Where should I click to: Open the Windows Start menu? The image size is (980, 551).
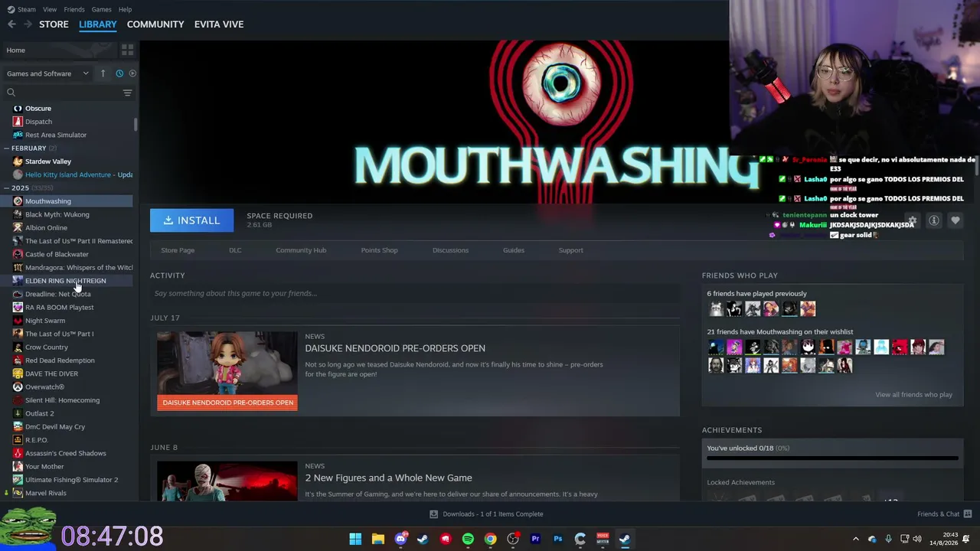pos(355,539)
